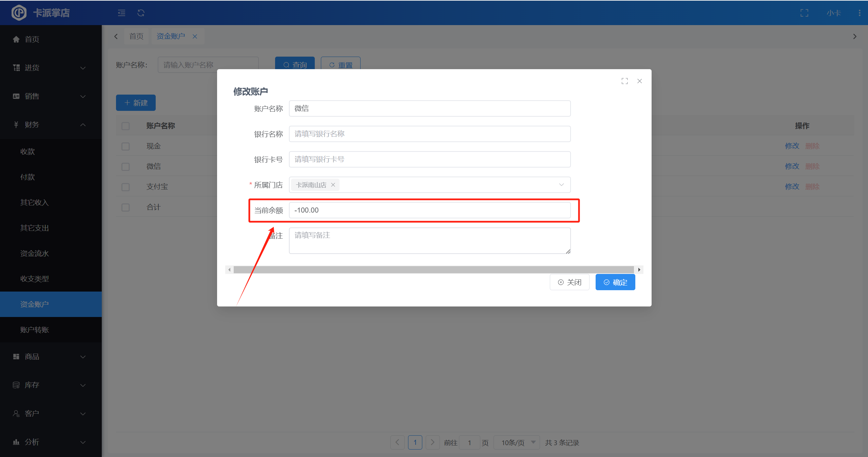Click the dialog horizontal scrollbar
This screenshot has width=868, height=457.
[x=433, y=270]
